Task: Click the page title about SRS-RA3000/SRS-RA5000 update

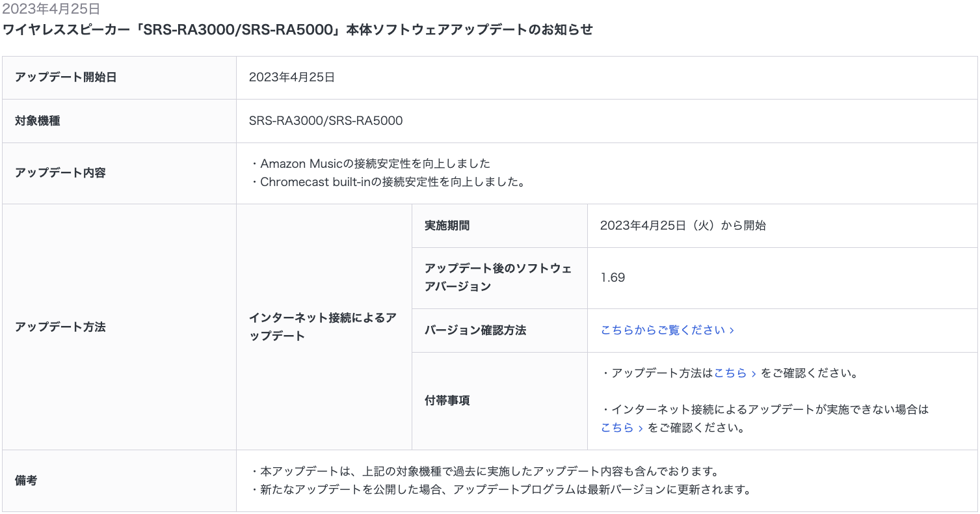Action: [298, 30]
